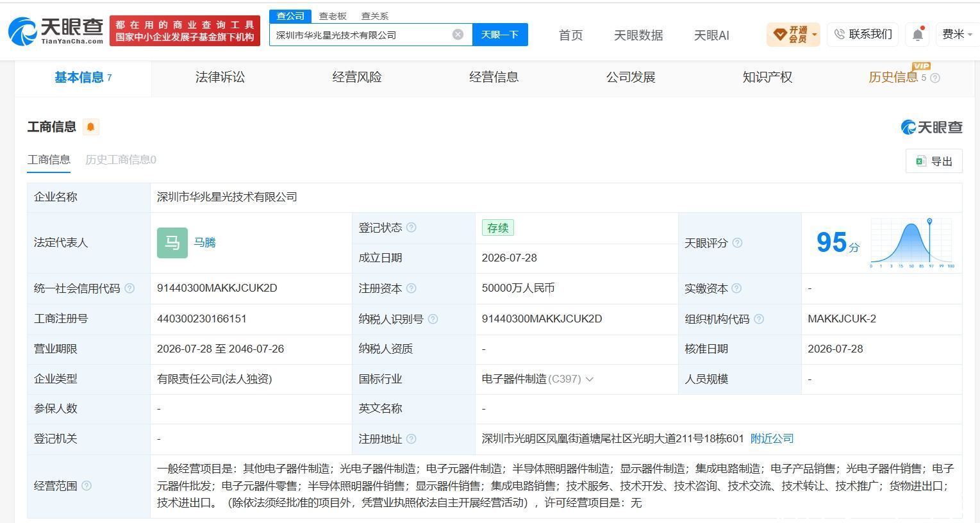Click help icon next to 实缴资本
Viewport: 980px width, 523px height.
point(736,288)
